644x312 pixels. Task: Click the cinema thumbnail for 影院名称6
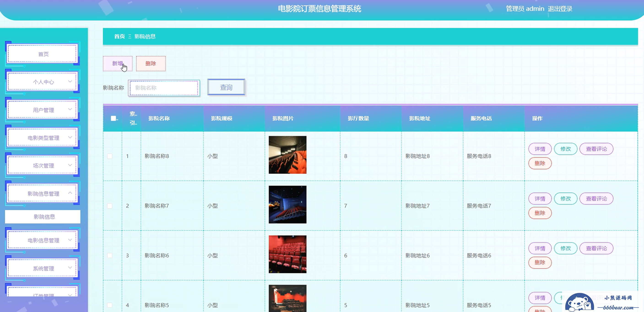[287, 254]
